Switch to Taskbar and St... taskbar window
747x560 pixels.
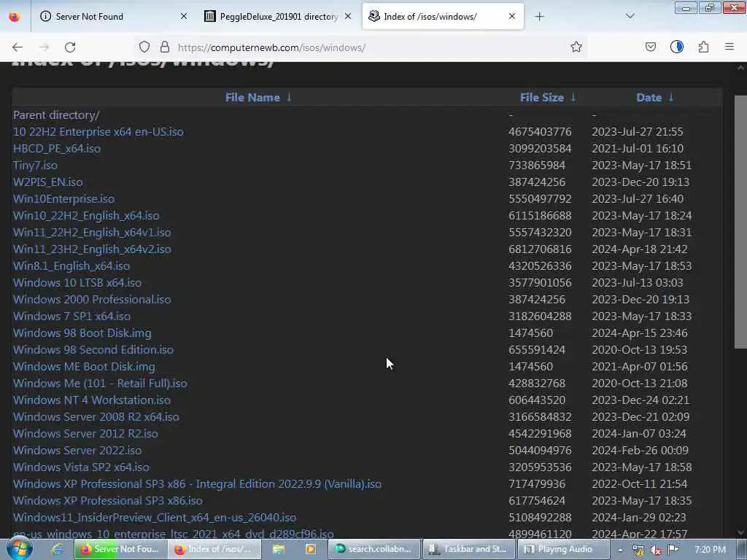(x=468, y=549)
